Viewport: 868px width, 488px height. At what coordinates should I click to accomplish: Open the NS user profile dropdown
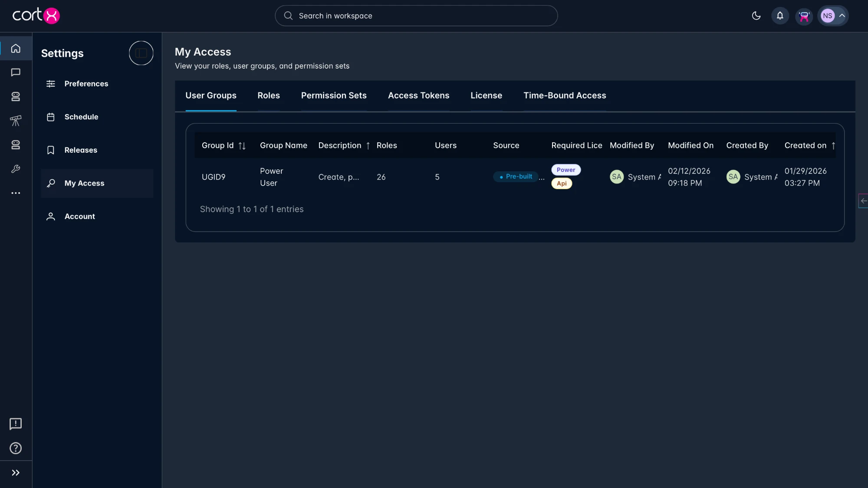833,16
